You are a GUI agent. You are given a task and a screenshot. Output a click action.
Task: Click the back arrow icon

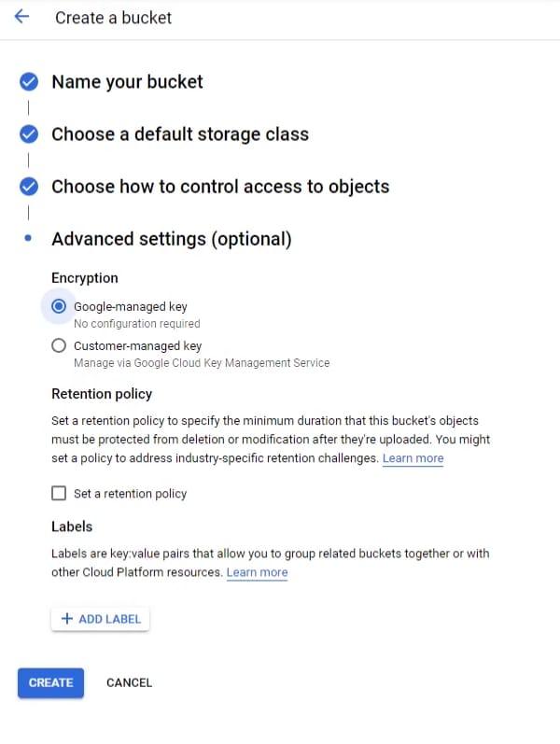[22, 18]
